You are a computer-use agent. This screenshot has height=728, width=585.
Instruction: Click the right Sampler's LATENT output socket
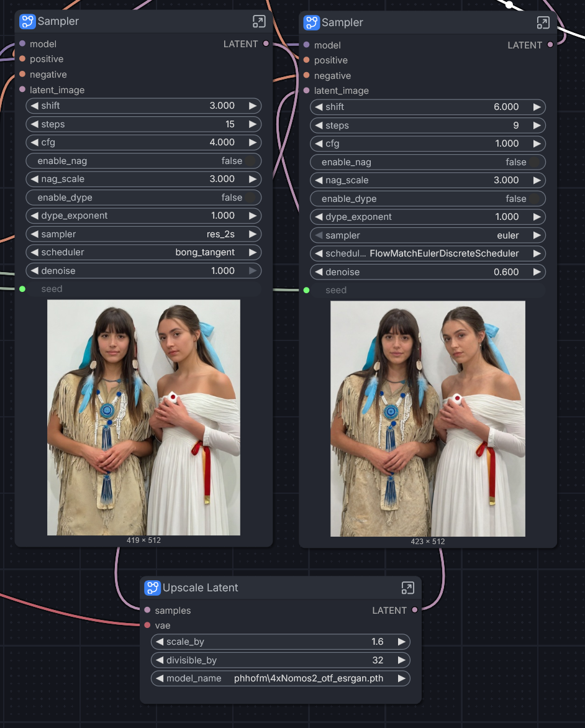550,45
